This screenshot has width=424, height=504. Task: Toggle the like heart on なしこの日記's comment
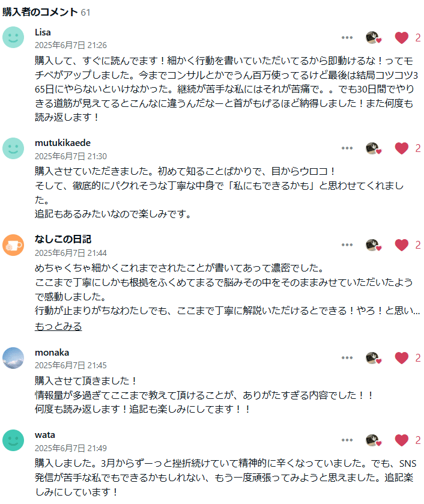pyautogui.click(x=401, y=244)
